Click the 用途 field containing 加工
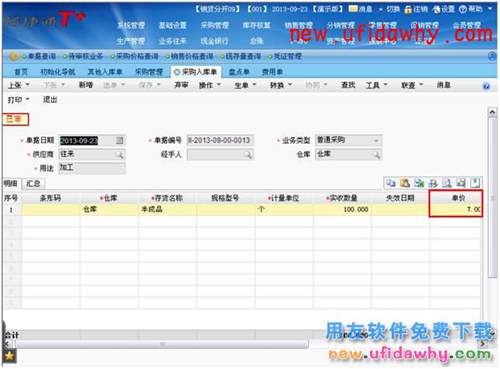The image size is (500, 369). (x=92, y=168)
